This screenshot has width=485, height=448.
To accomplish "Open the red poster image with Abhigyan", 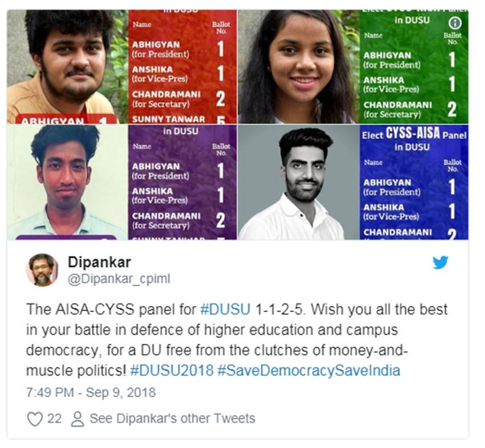I will [122, 67].
